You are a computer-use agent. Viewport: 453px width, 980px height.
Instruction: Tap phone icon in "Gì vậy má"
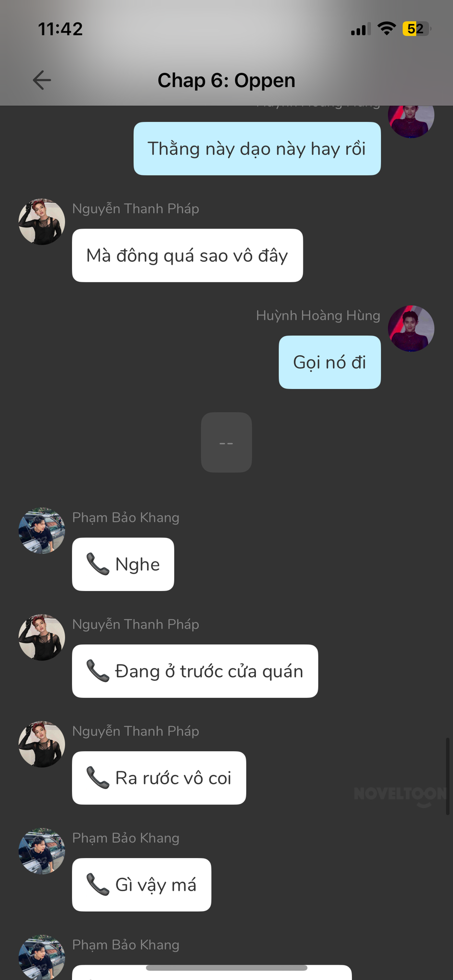[98, 884]
